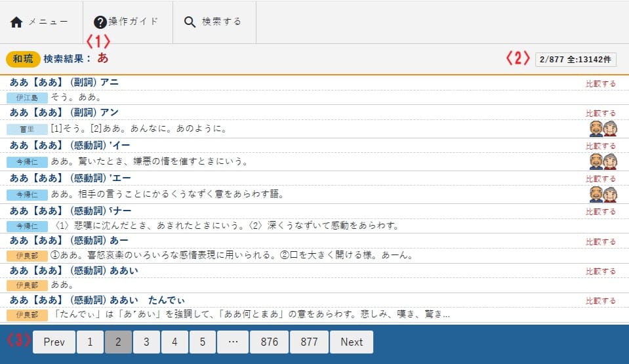
Task: Click the 首里 region tag
Action: click(x=28, y=129)
